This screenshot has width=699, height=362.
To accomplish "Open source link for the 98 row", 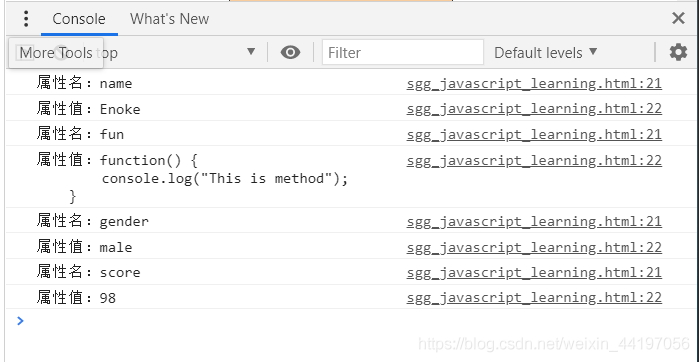I will [534, 298].
